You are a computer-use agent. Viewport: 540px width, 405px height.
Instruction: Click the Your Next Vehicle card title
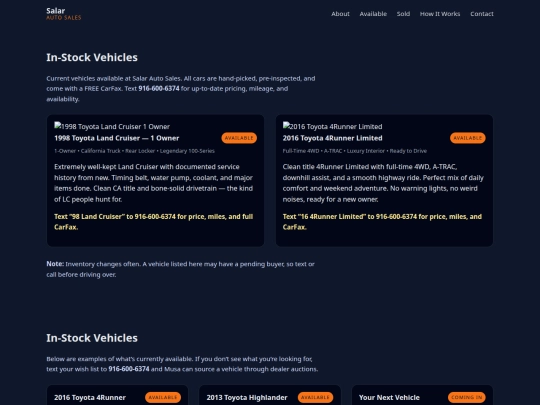point(389,397)
